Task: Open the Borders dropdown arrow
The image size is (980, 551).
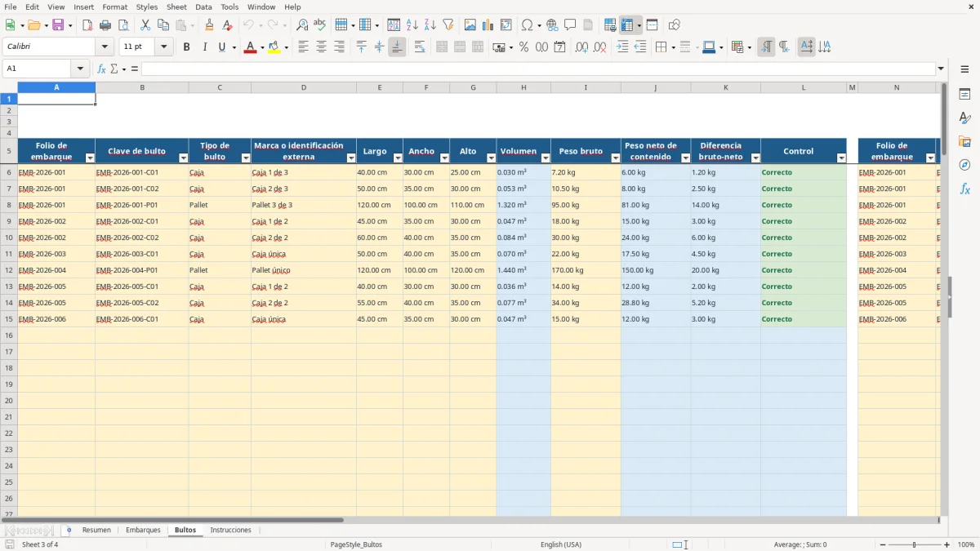Action: [673, 47]
